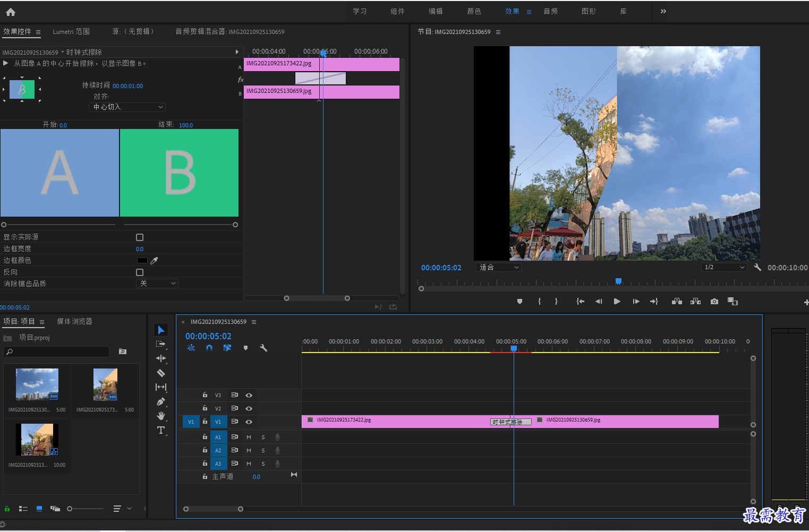Toggle V3 track lock
The width and height of the screenshot is (809, 532).
click(x=205, y=395)
